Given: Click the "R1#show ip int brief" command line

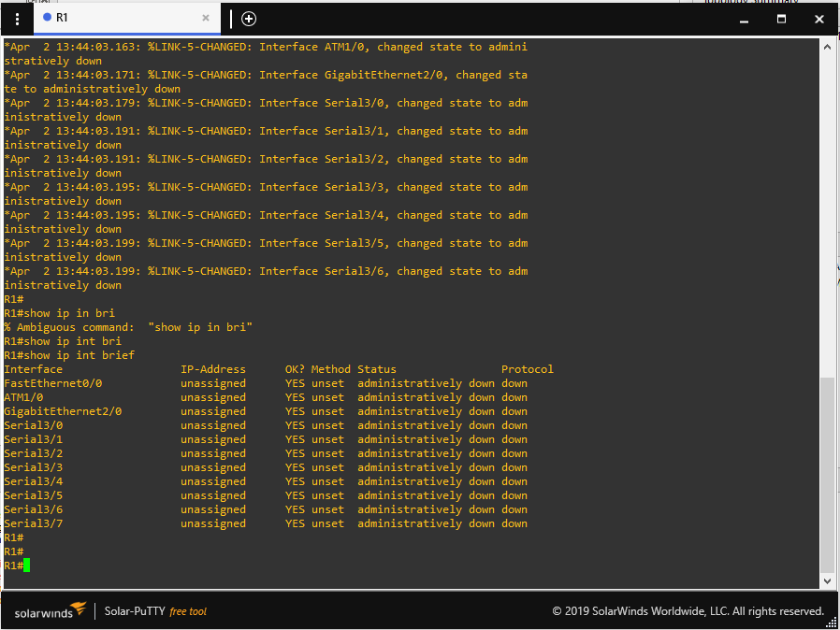Looking at the screenshot, I should 69,355.
